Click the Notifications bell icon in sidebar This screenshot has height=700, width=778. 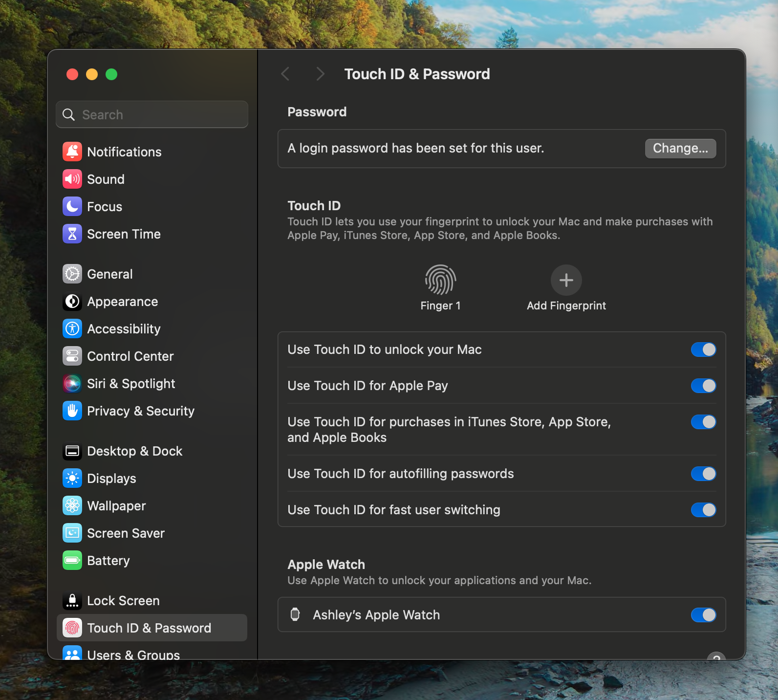tap(72, 152)
